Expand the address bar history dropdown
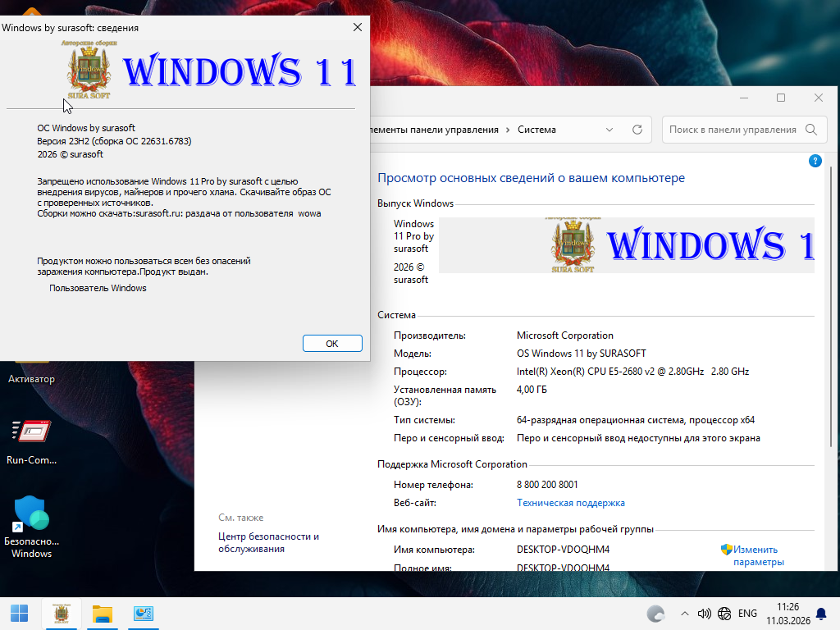840x630 pixels. [609, 130]
